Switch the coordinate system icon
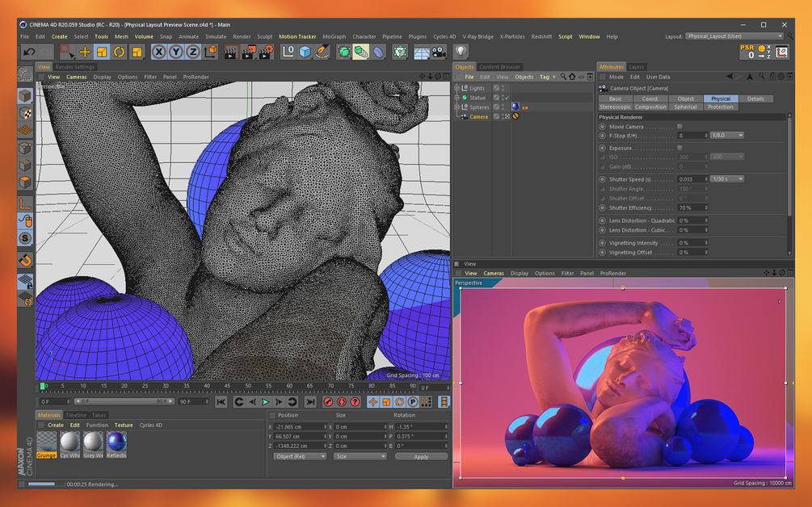The image size is (812, 507). coord(211,52)
